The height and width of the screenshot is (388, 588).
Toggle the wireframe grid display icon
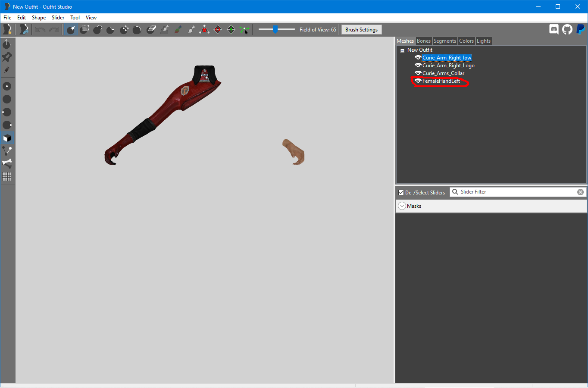[x=7, y=176]
